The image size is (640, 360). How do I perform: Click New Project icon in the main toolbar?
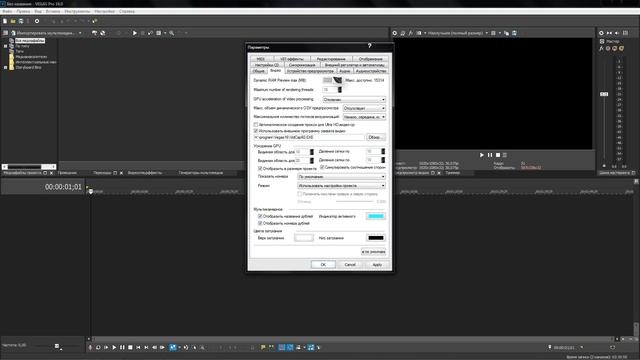pos(5,21)
